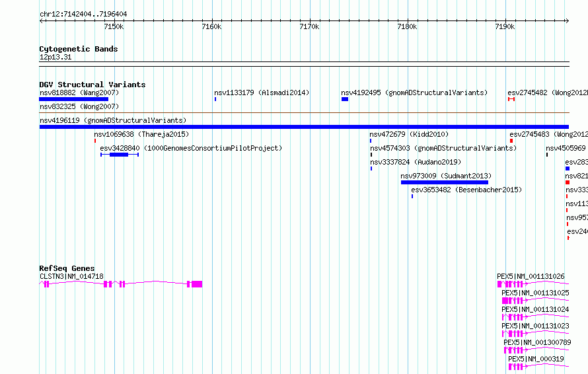Click the blue mark under esv3653482
Screen dimensions: 588x374
(x=412, y=196)
